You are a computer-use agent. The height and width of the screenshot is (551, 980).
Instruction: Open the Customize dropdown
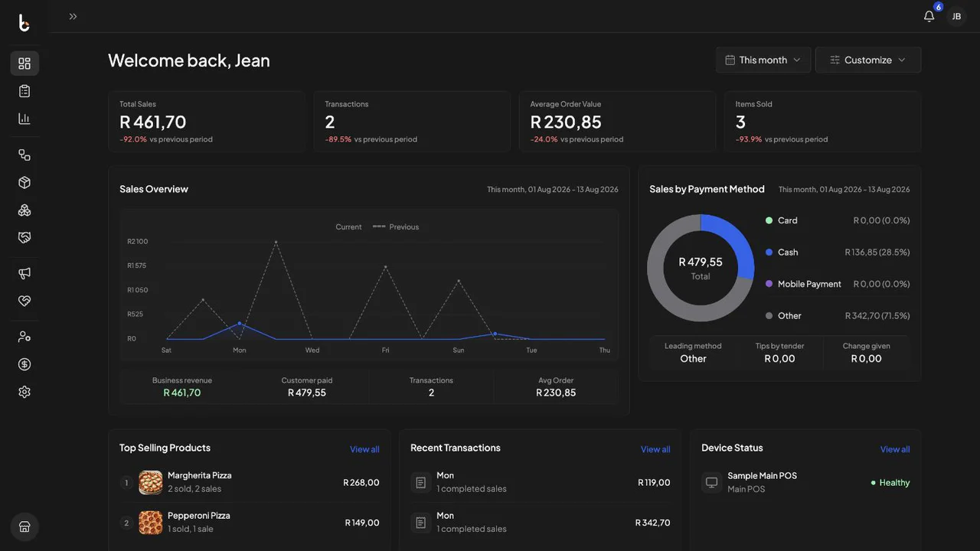(x=868, y=60)
